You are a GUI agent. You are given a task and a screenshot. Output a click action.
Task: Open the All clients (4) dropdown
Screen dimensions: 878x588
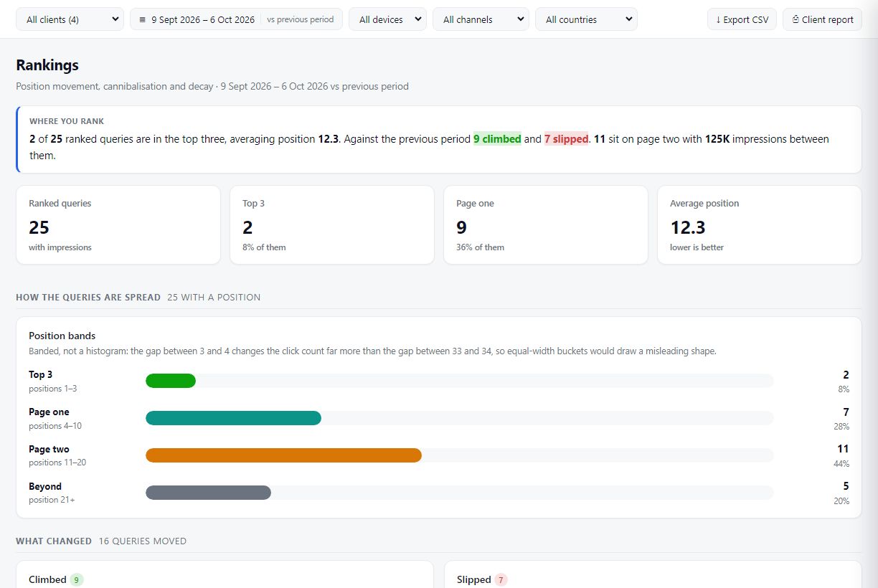[x=70, y=19]
